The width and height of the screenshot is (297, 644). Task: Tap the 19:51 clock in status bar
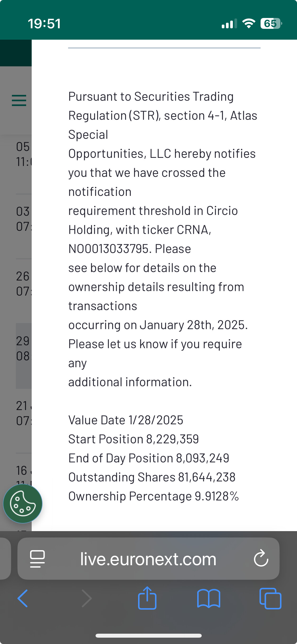[x=44, y=24]
